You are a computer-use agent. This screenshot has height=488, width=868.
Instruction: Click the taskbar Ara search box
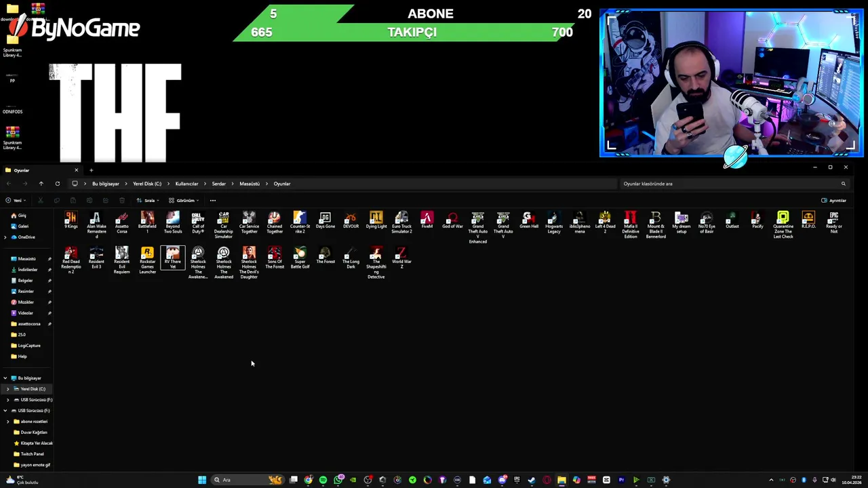point(248,480)
